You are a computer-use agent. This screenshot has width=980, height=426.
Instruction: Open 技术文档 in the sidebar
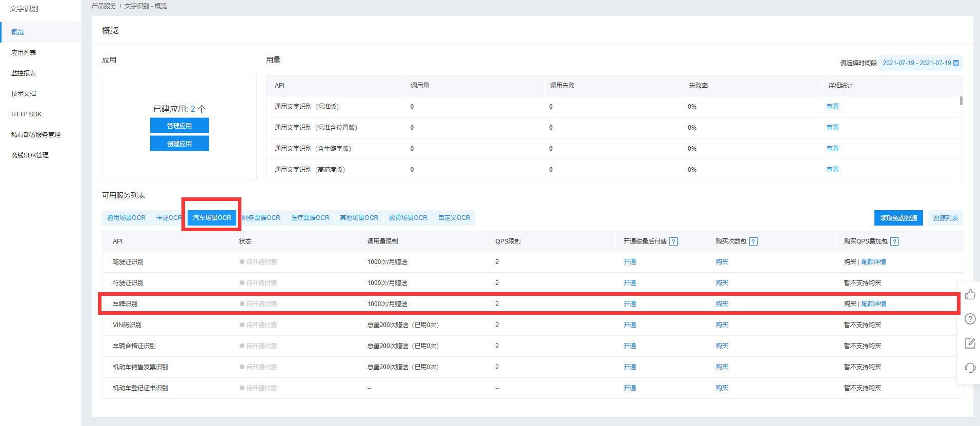click(24, 93)
